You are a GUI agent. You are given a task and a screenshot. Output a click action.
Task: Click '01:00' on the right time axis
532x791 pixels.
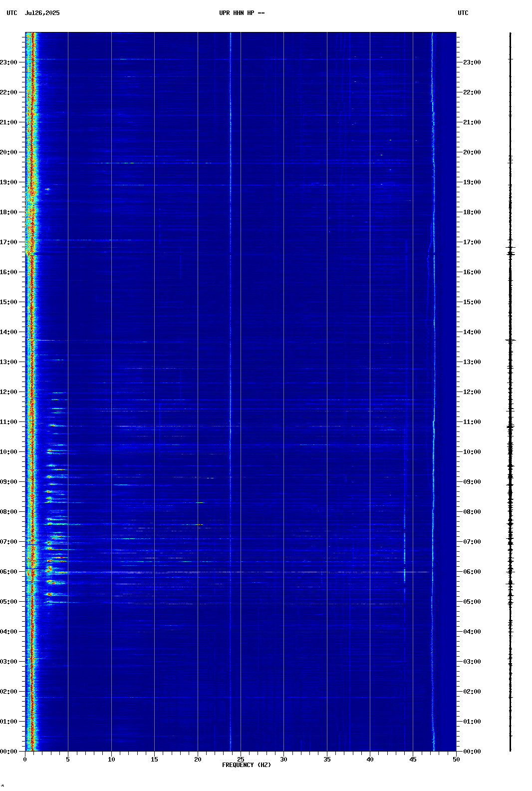coord(472,722)
